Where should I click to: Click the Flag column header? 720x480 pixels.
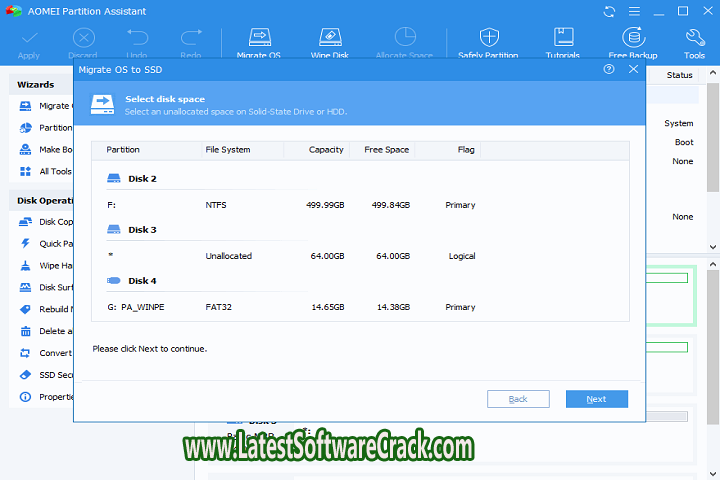coord(448,150)
